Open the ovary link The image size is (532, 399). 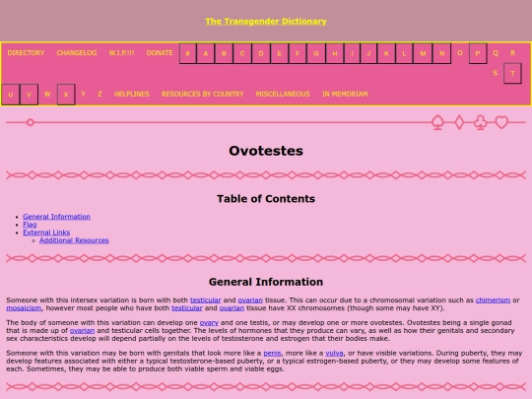pos(209,323)
